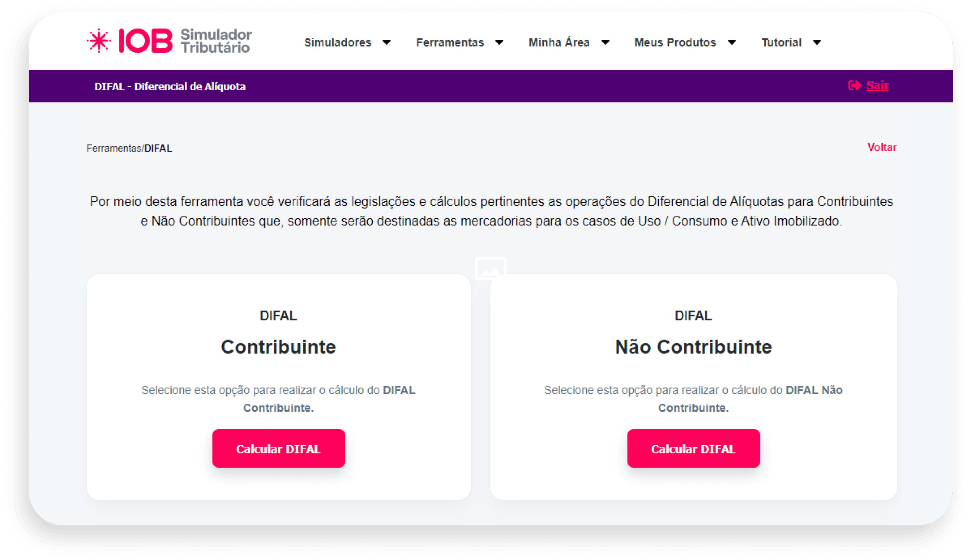
Task: Click the Sair logout arrow icon
Action: tap(854, 86)
